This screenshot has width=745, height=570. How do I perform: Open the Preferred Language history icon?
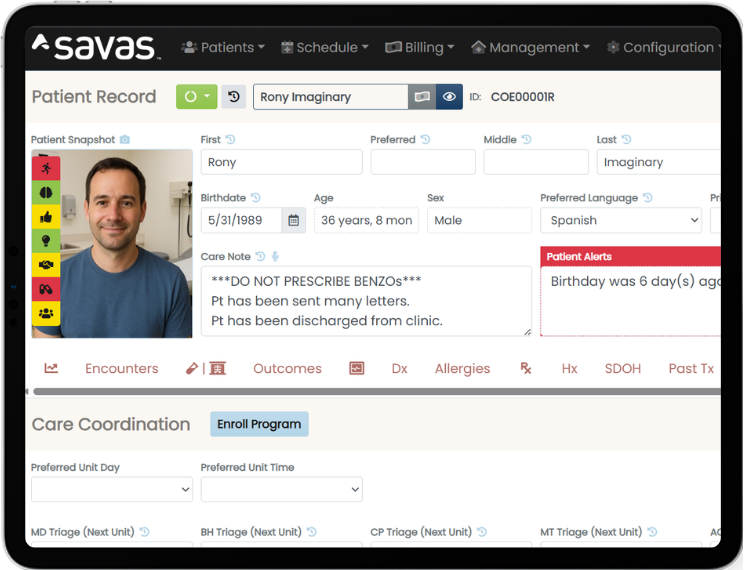coord(648,197)
